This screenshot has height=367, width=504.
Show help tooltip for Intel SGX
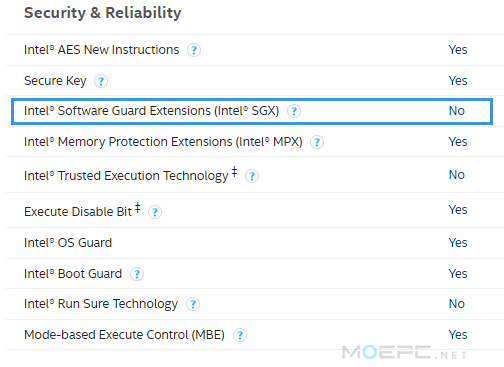pos(294,111)
